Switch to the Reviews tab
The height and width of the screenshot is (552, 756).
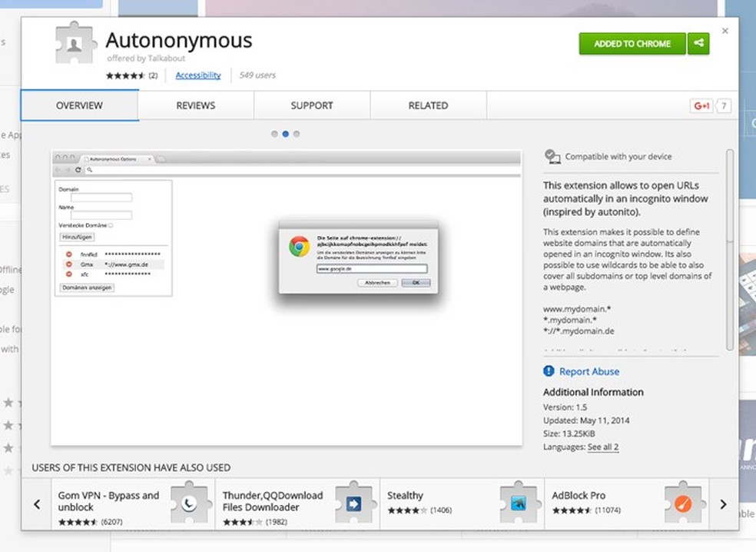click(195, 105)
